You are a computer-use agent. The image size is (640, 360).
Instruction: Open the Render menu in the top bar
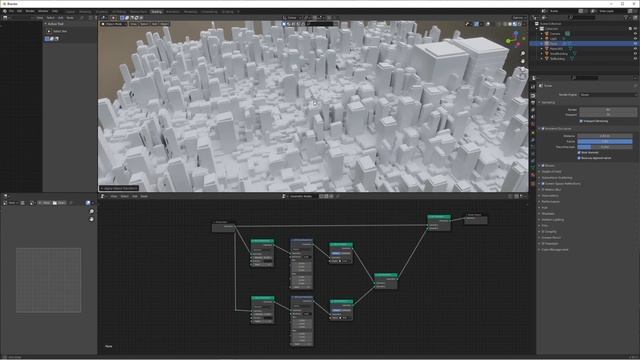pyautogui.click(x=30, y=11)
